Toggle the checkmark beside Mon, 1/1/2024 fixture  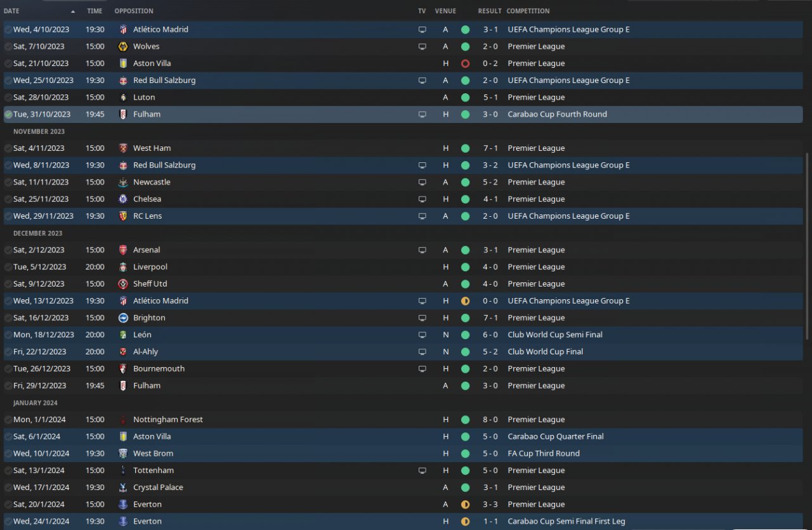(8, 420)
